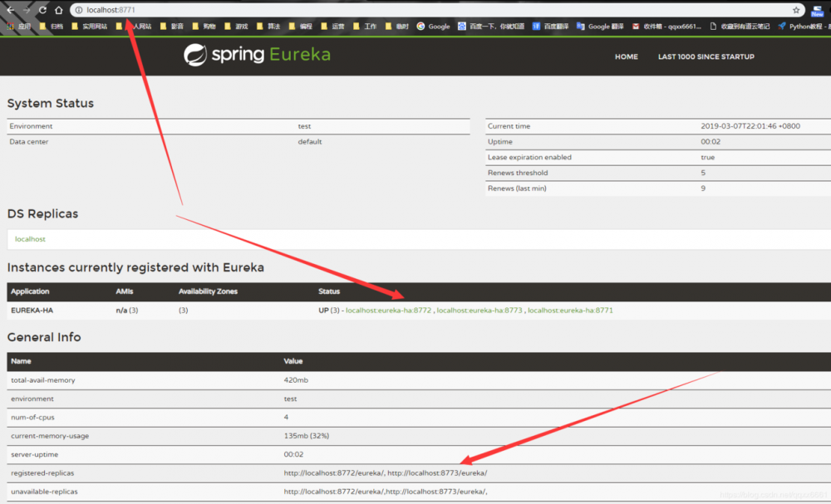
Task: Open the 实用网站 bookmark folder
Action: [x=89, y=26]
